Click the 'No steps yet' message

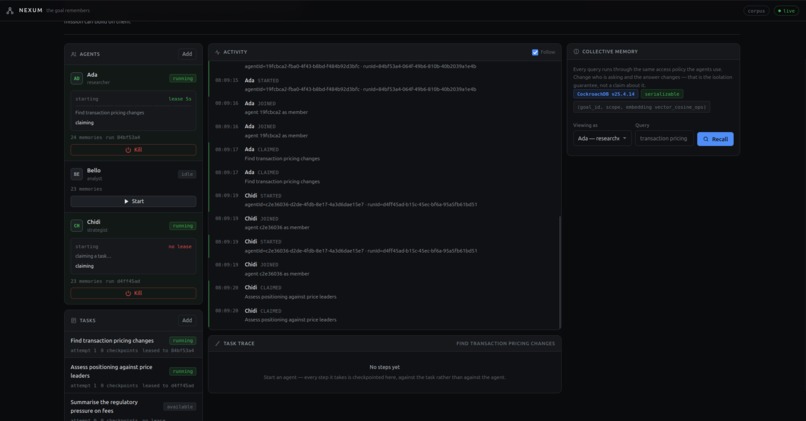(384, 367)
